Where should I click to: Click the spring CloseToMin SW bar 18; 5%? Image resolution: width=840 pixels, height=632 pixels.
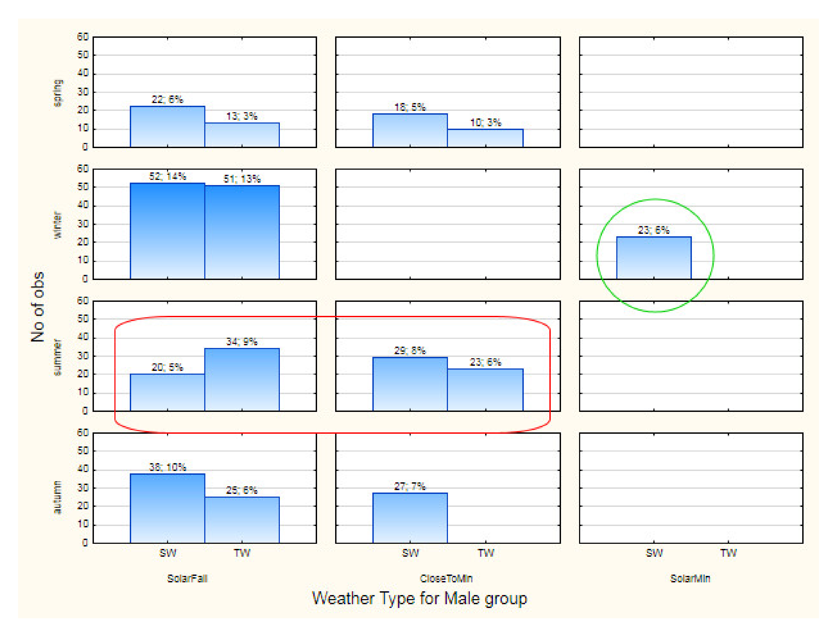(410, 130)
